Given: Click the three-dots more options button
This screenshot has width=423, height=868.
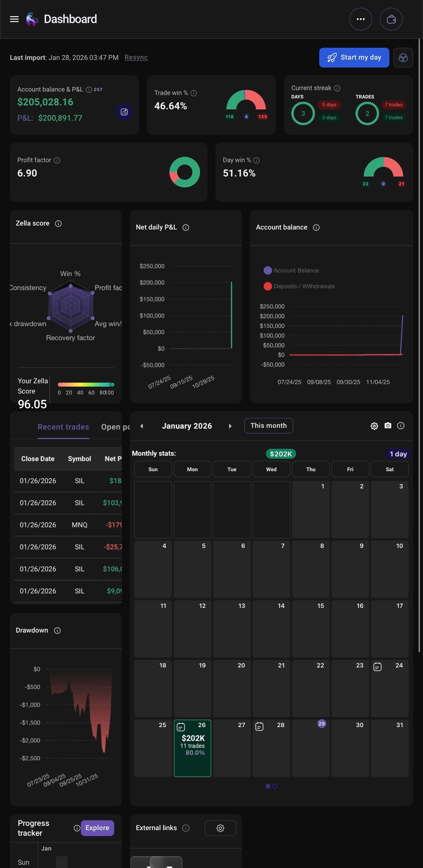Looking at the screenshot, I should coord(360,19).
